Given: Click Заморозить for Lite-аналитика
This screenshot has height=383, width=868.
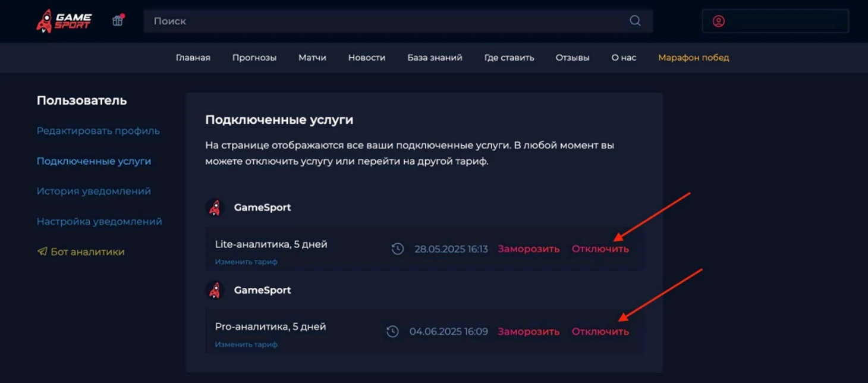Looking at the screenshot, I should tap(529, 249).
